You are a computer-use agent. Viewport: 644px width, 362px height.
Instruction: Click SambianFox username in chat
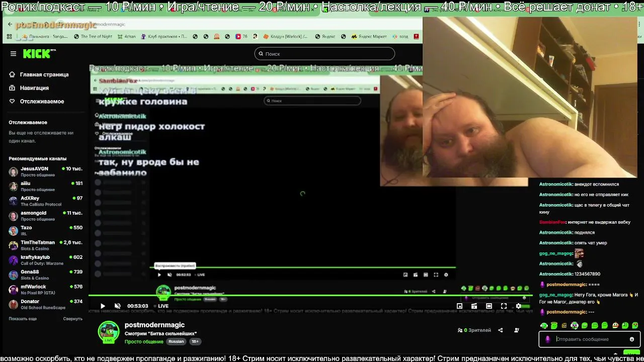(552, 222)
